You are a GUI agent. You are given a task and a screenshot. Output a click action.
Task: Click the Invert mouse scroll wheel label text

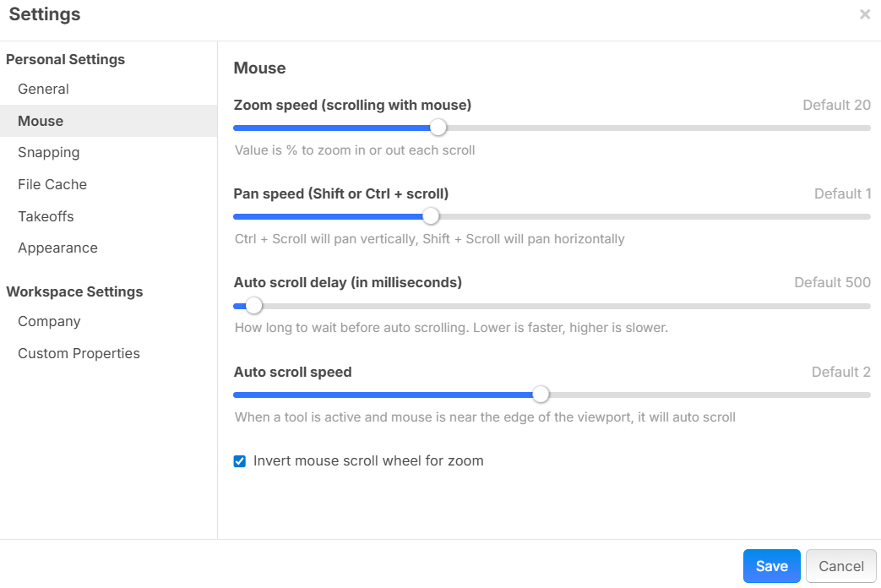[x=368, y=461]
